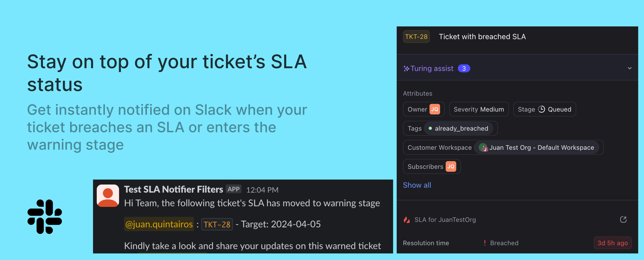Click the Turing assist sparkle icon
644x260 pixels.
coord(406,69)
